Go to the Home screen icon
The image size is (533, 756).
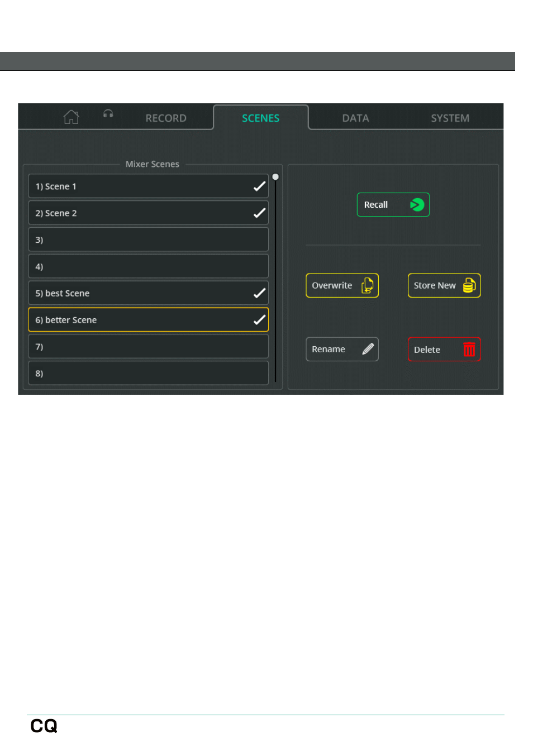tap(71, 117)
